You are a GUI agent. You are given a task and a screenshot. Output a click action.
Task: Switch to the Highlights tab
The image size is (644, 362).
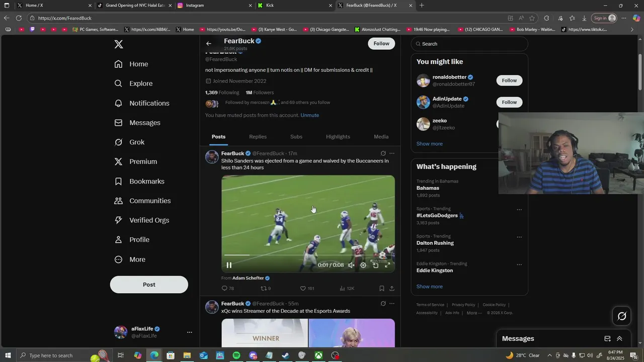pyautogui.click(x=338, y=137)
